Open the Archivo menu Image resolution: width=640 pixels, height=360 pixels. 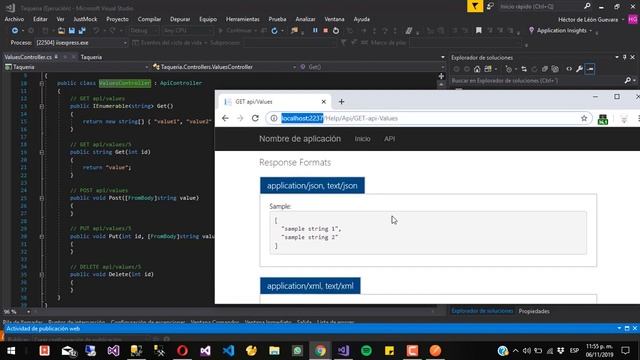(x=14, y=19)
